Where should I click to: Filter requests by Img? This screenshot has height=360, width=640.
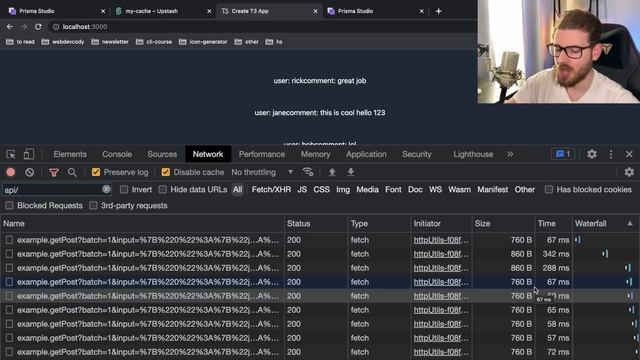click(343, 189)
